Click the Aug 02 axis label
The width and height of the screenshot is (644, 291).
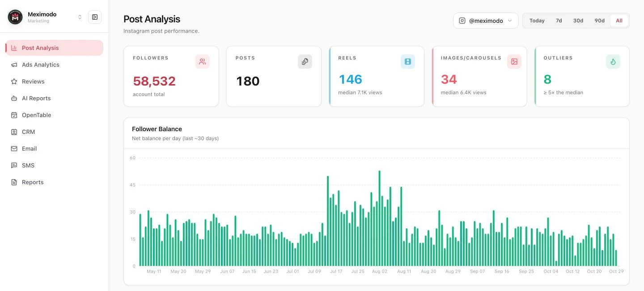[379, 271]
